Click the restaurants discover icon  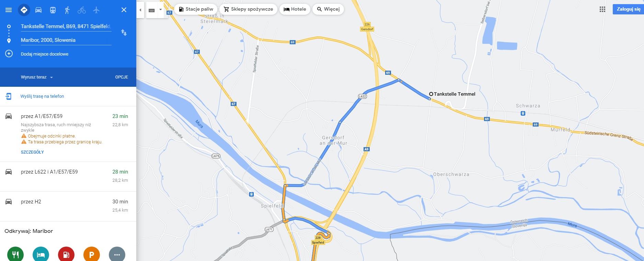(x=15, y=254)
